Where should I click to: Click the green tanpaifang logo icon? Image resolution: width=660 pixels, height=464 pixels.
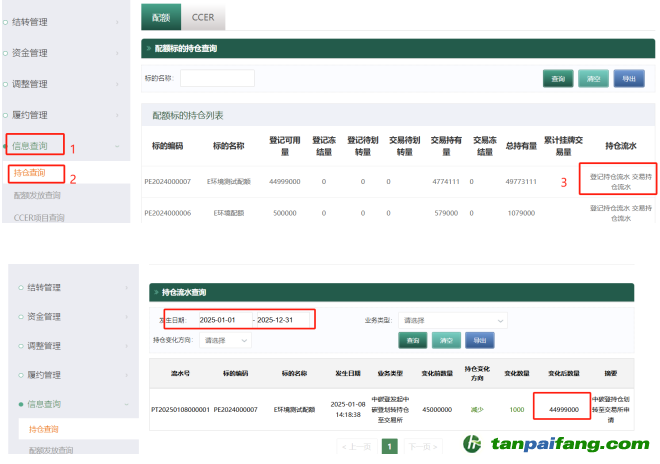pos(473,445)
